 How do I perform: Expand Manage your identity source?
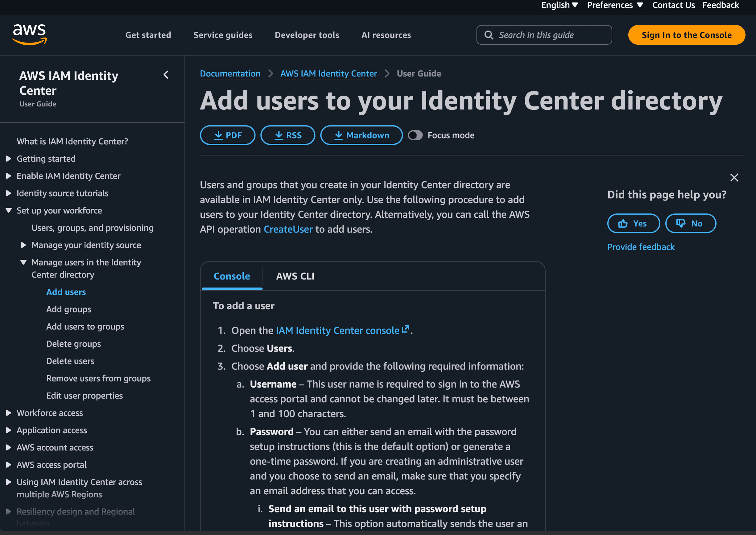[23, 245]
